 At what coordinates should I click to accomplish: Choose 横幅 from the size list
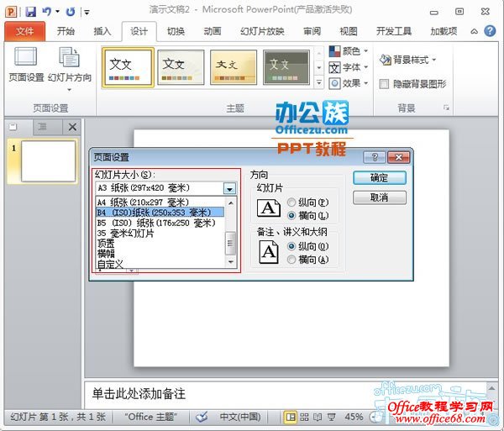[160, 254]
